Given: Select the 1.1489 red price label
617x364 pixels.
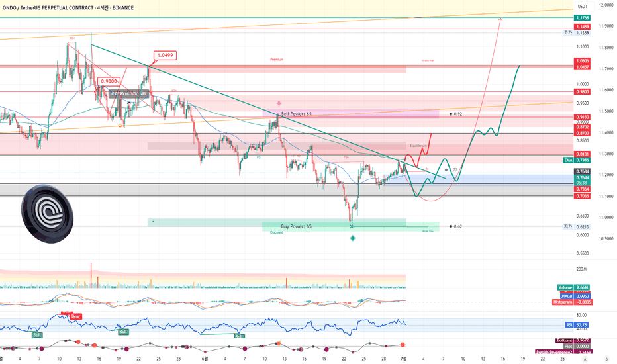Looking at the screenshot, I should tap(583, 26).
